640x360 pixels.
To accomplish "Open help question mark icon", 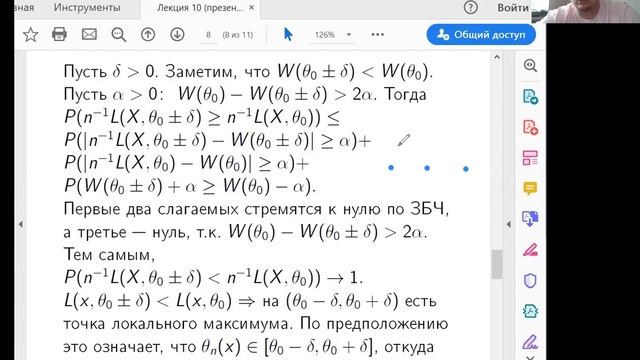I will [x=471, y=7].
